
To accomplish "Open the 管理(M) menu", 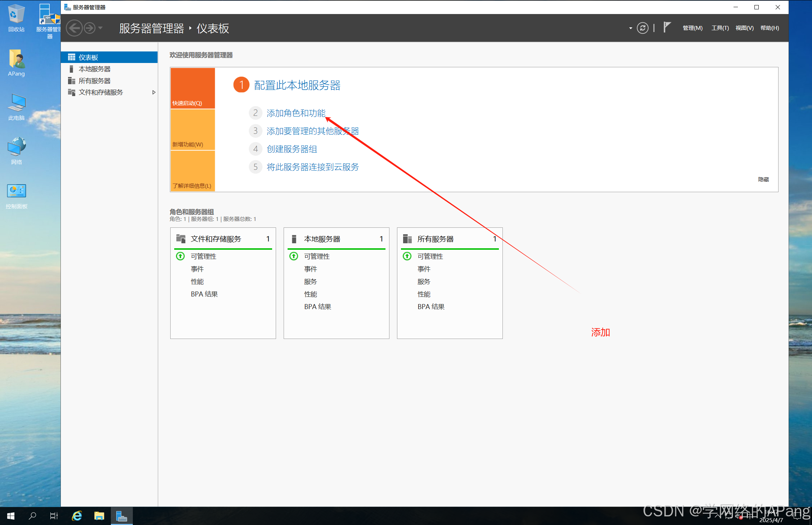I will tap(692, 28).
